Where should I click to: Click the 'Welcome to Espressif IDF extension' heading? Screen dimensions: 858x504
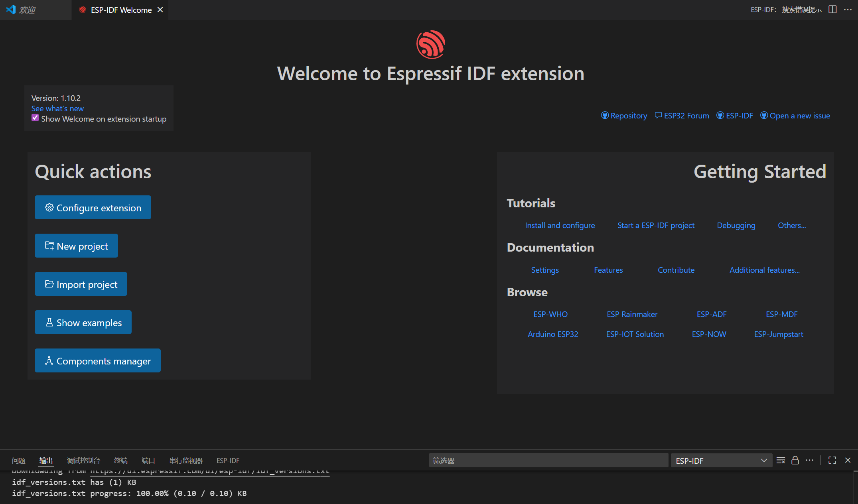tap(431, 74)
